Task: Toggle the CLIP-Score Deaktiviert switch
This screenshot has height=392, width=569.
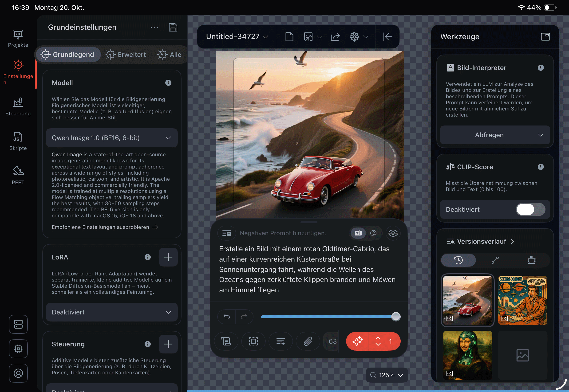Action: click(x=530, y=209)
